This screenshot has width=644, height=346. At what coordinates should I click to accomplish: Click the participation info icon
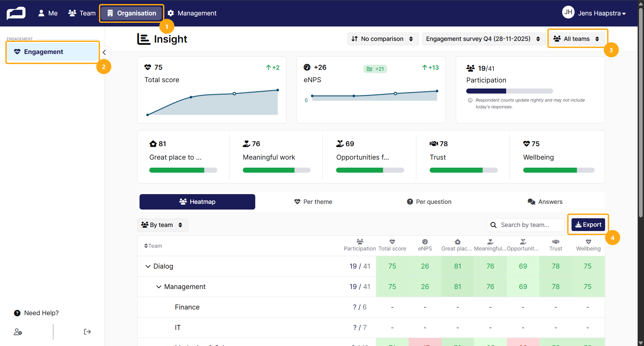pos(470,100)
